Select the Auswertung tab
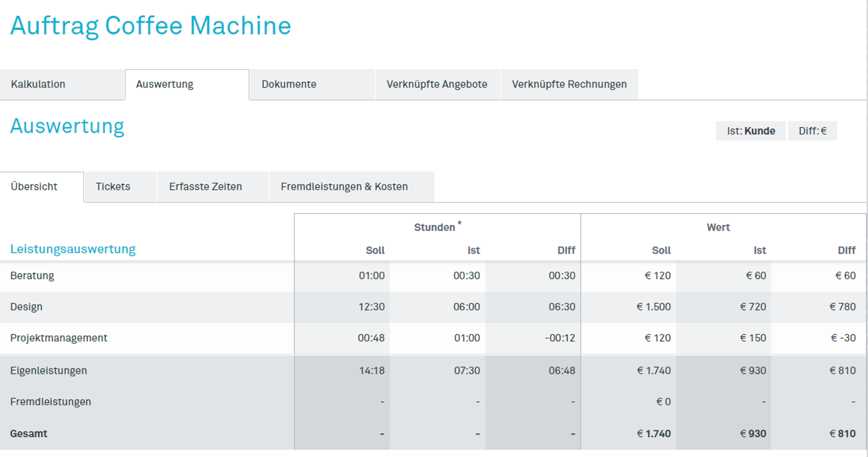 [187, 85]
